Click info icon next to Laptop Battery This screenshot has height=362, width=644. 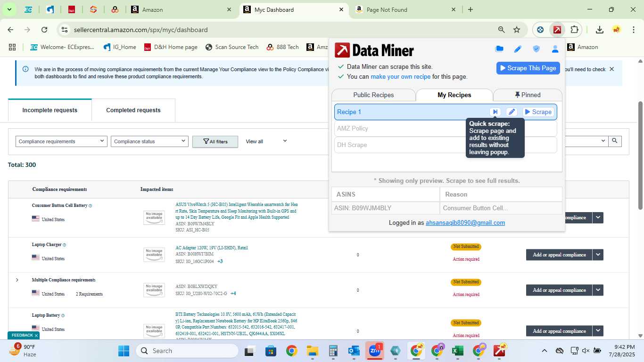63,315
